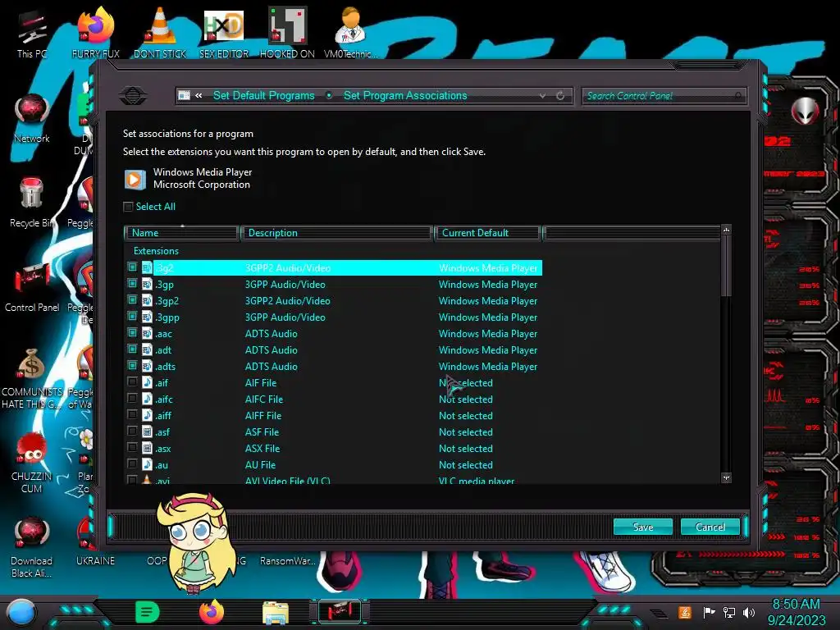Click the Cancel button

point(710,527)
